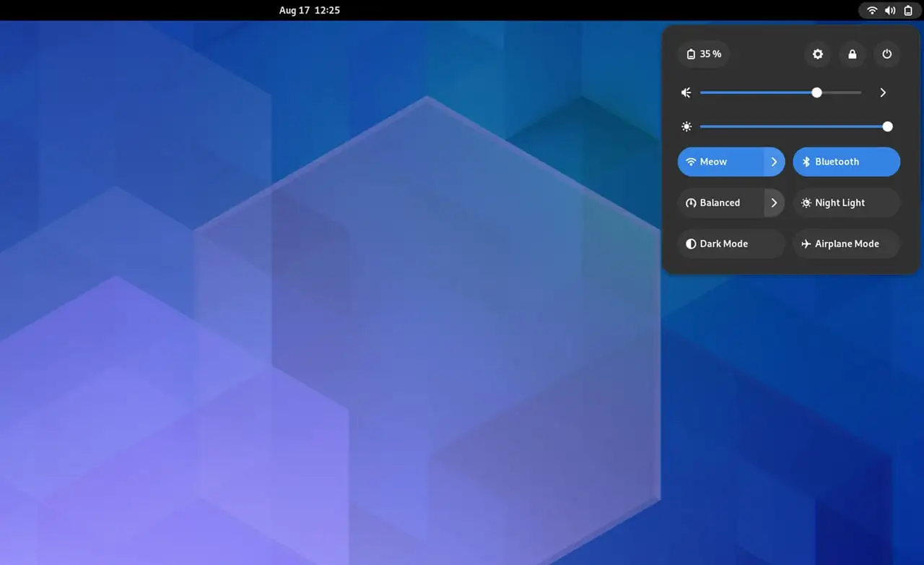The height and width of the screenshot is (565, 924).
Task: Enable Night Light
Action: [846, 203]
